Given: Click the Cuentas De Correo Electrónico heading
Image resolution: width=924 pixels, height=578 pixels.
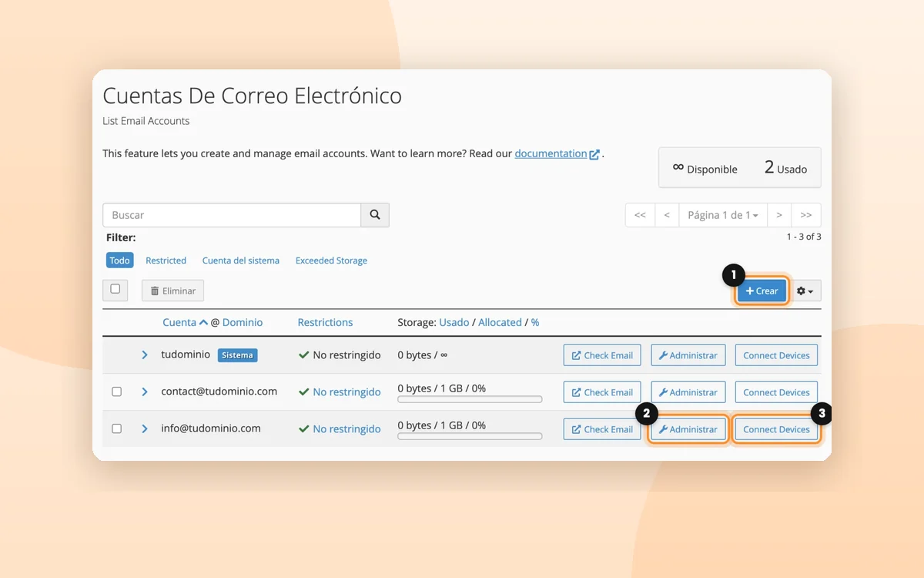Looking at the screenshot, I should point(253,96).
